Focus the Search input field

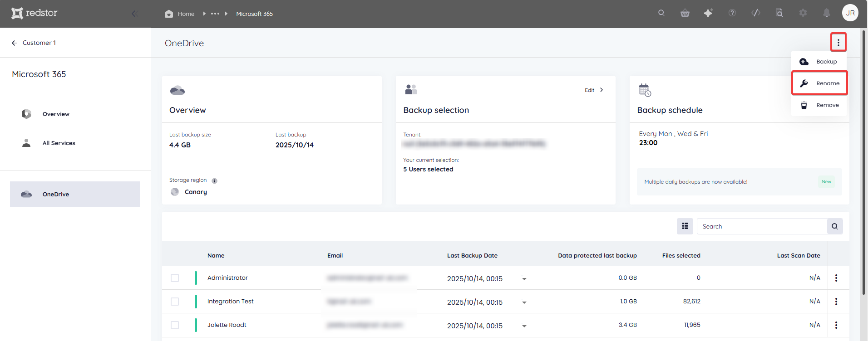pyautogui.click(x=762, y=226)
